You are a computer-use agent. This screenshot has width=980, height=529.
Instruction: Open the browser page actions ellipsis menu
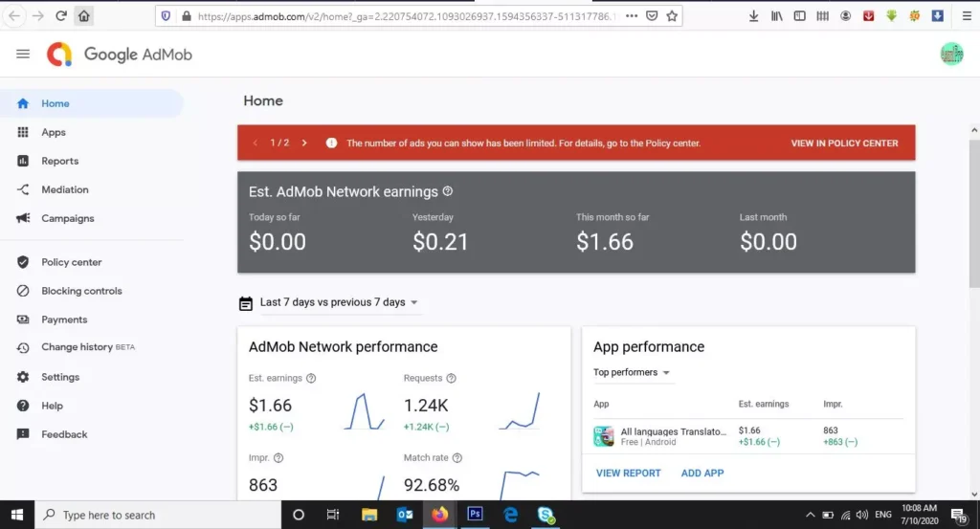click(631, 16)
